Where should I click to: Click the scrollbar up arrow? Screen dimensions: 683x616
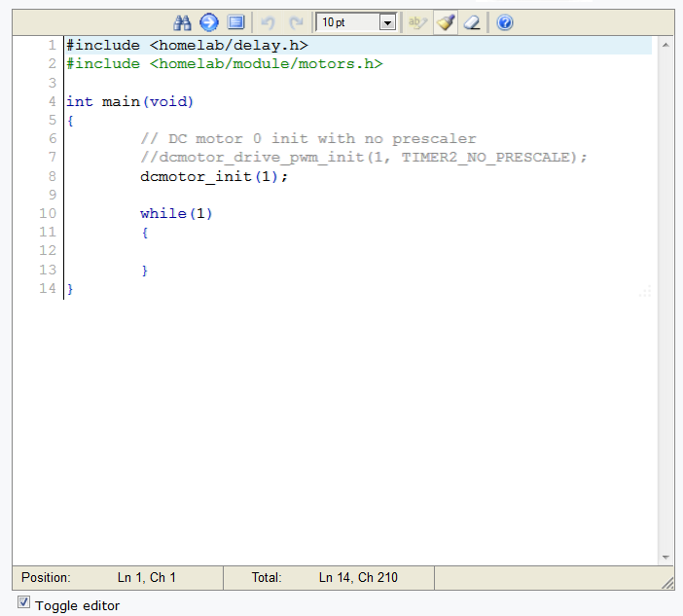665,46
